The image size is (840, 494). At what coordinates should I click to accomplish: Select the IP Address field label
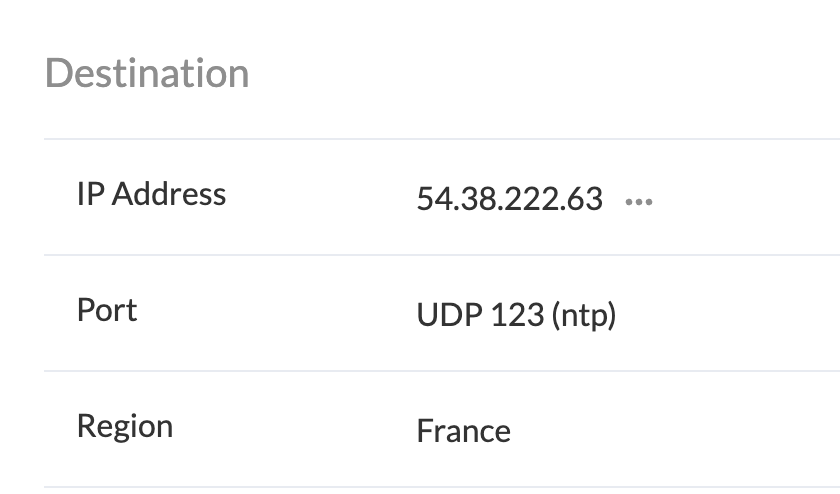(151, 194)
